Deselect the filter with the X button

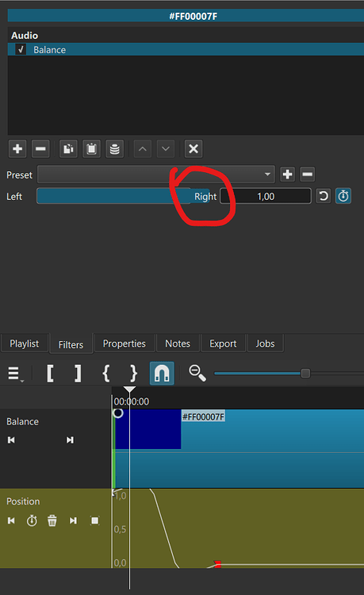pyautogui.click(x=193, y=149)
